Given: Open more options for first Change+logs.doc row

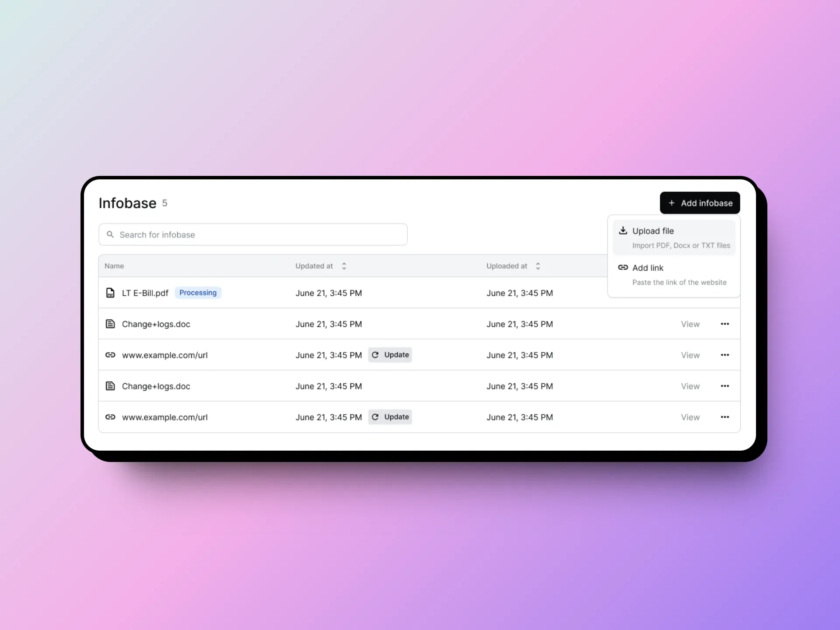Looking at the screenshot, I should point(725,324).
